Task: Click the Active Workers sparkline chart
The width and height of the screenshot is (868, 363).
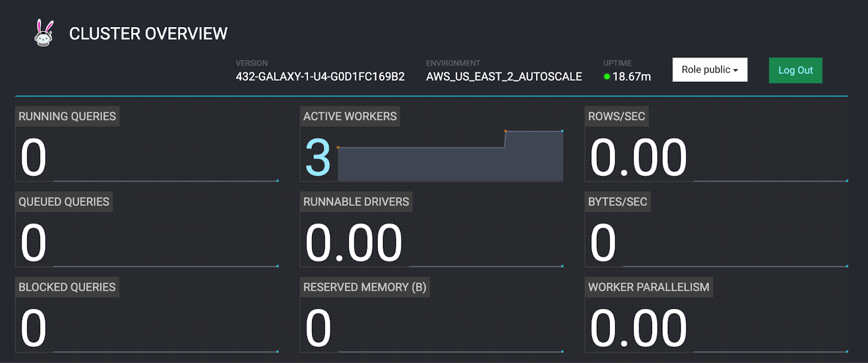Action: tap(450, 160)
